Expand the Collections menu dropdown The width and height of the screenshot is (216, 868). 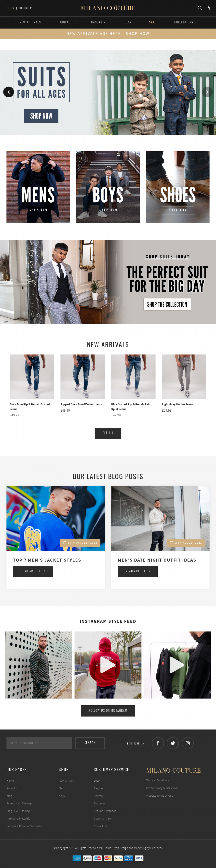click(185, 22)
